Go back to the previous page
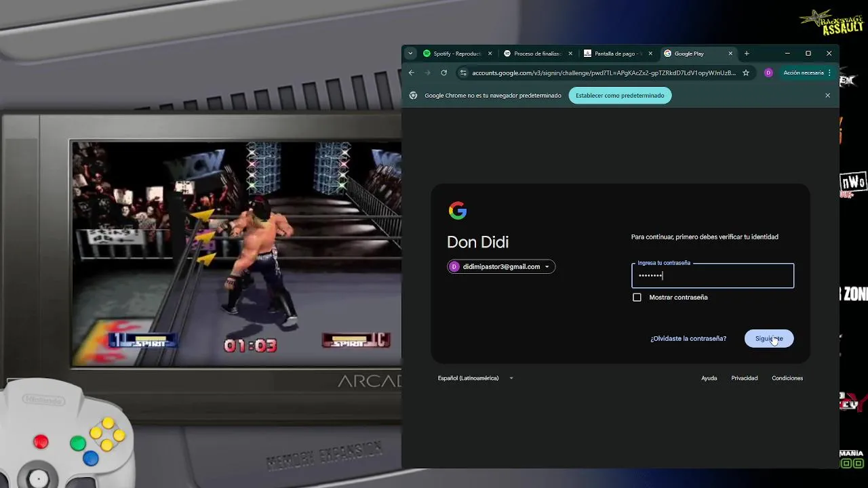Image resolution: width=868 pixels, height=488 pixels. 412,73
